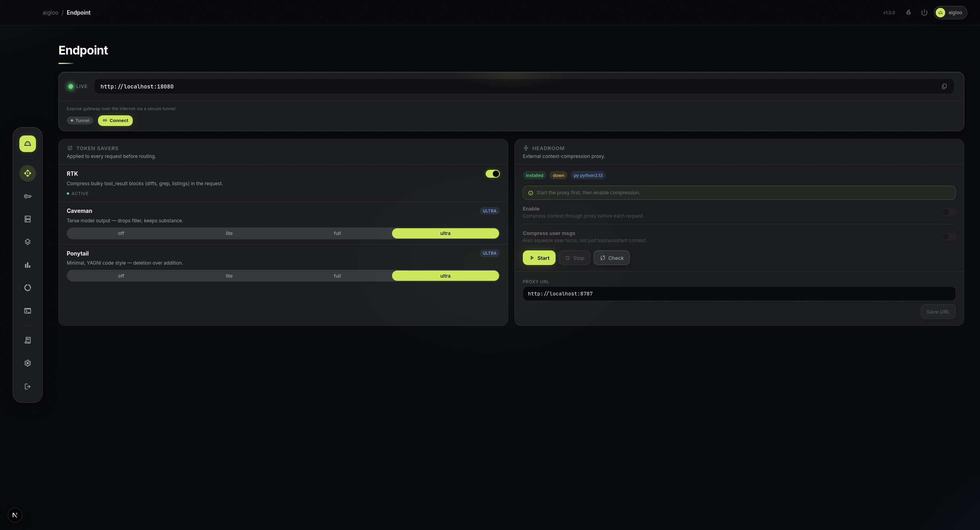Select Caveman ultra mode
980x530 pixels.
[x=445, y=233]
